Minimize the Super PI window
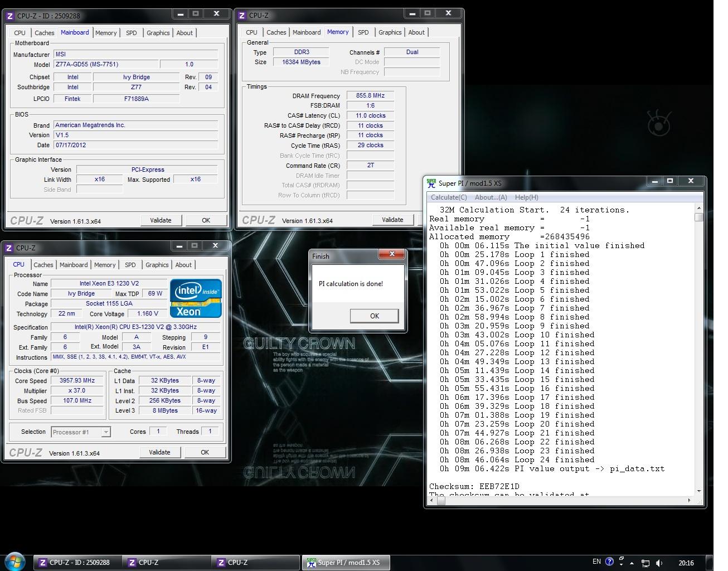 coord(655,181)
